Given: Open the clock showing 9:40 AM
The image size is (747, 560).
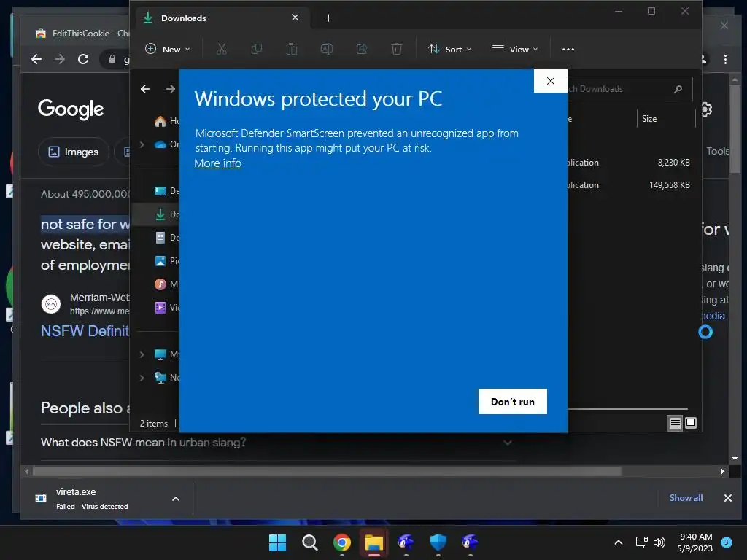Looking at the screenshot, I should coord(695,542).
